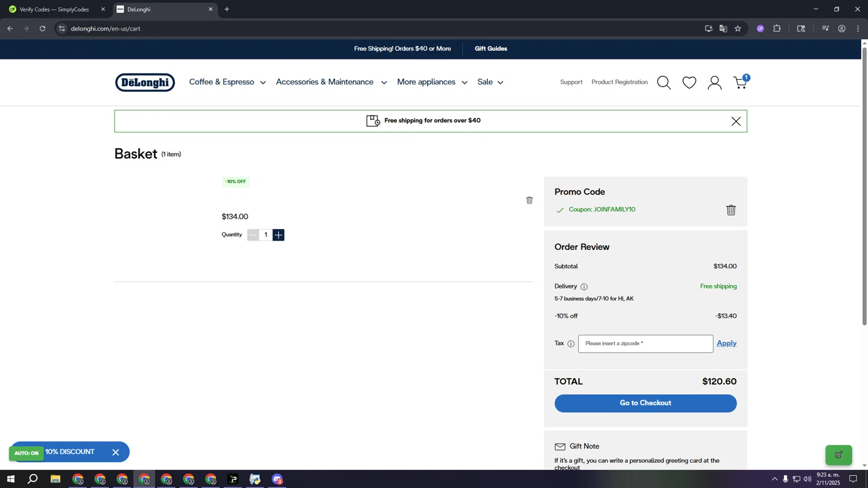This screenshot has height=488, width=868.
Task: Click the TOTAL $120.60 amount
Action: tap(719, 382)
